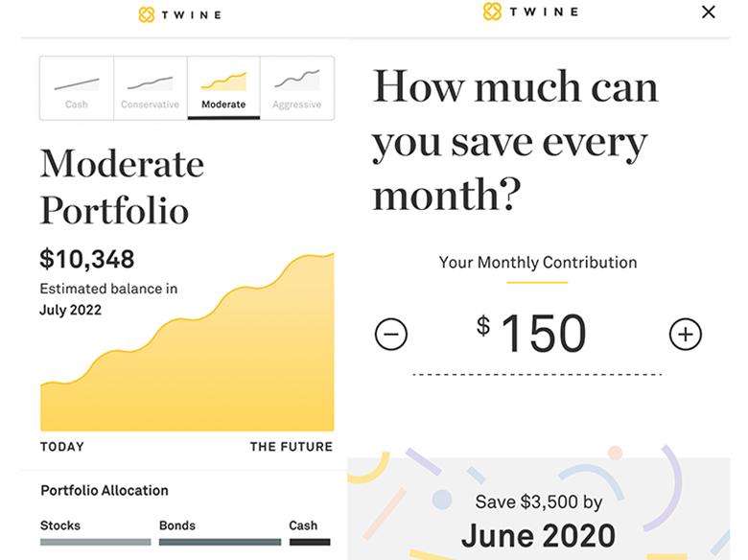748x560 pixels.
Task: Select the Moderate portfolio tab
Action: (223, 88)
